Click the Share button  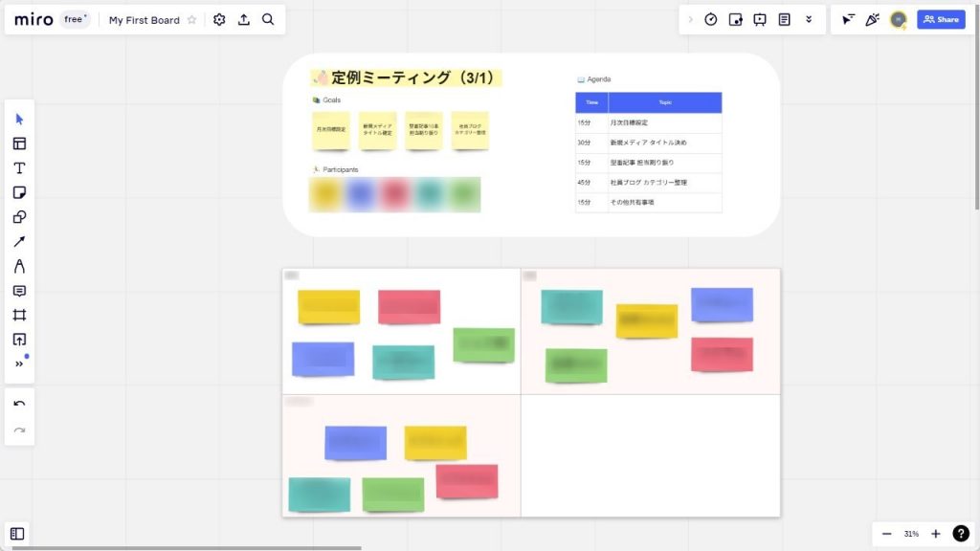pos(941,19)
